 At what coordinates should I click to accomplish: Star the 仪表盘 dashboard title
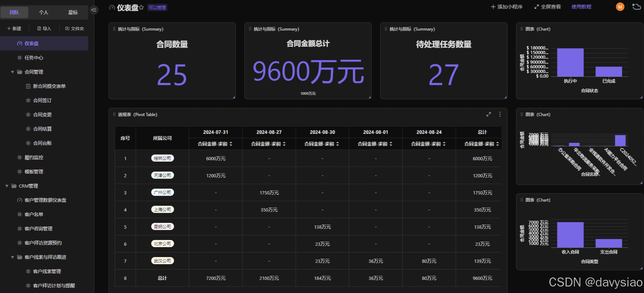click(x=141, y=8)
